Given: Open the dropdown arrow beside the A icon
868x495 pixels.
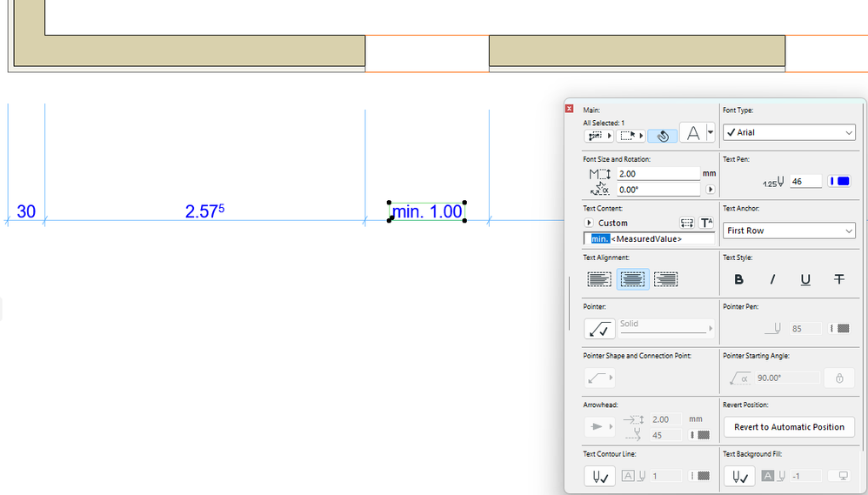Looking at the screenshot, I should (x=711, y=133).
